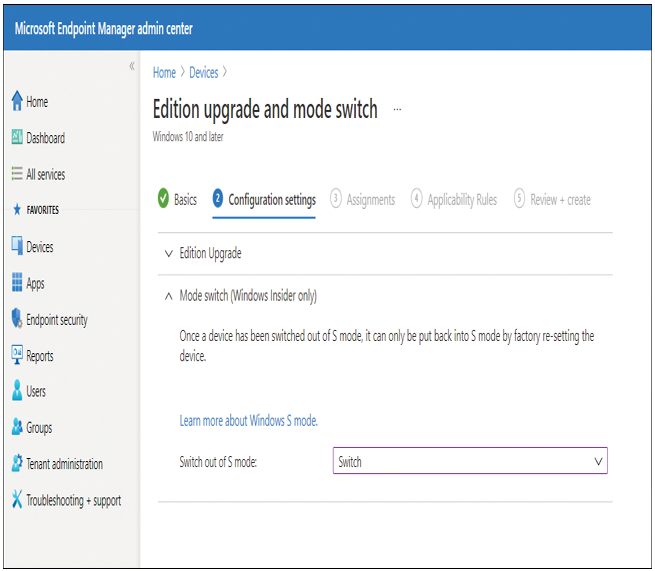Open Tenant administration gear icon
Screen dimensions: 655x571
click(17, 463)
